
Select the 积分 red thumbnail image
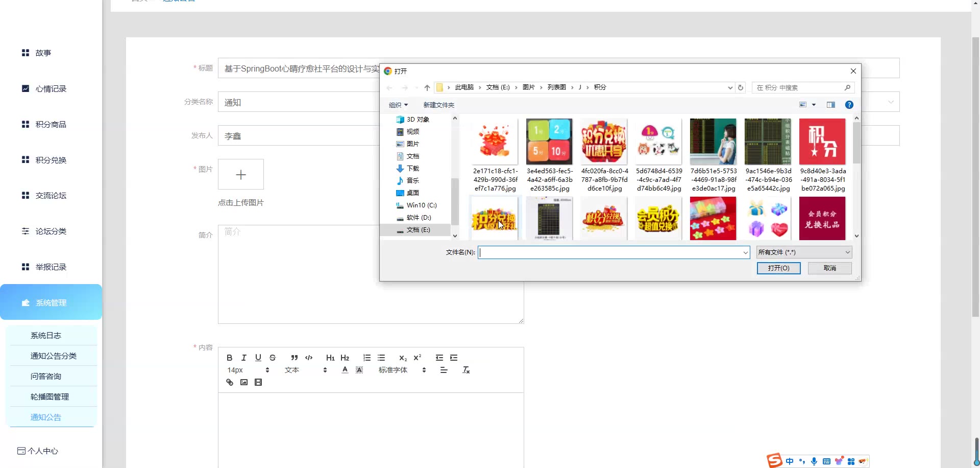(x=822, y=142)
